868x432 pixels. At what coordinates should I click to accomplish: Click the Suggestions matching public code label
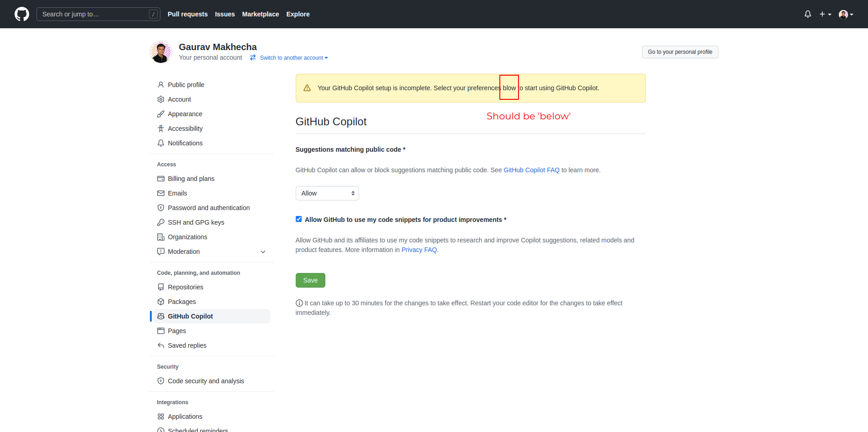point(350,149)
